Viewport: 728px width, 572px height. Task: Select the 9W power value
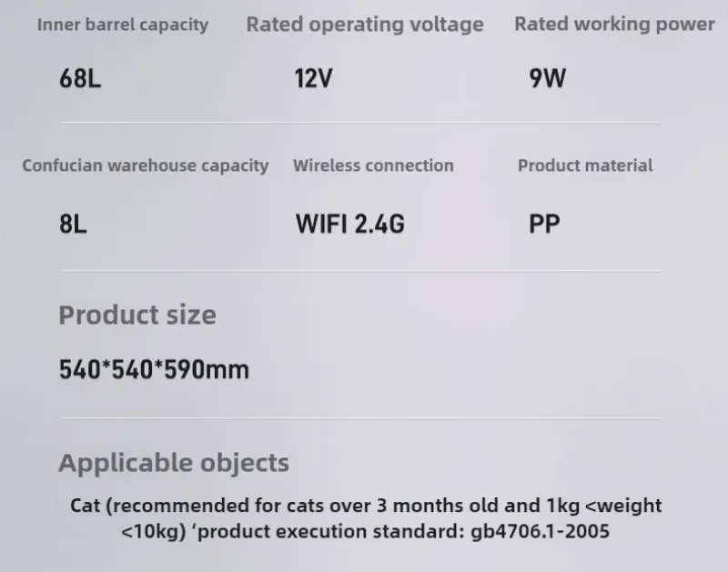click(x=547, y=78)
